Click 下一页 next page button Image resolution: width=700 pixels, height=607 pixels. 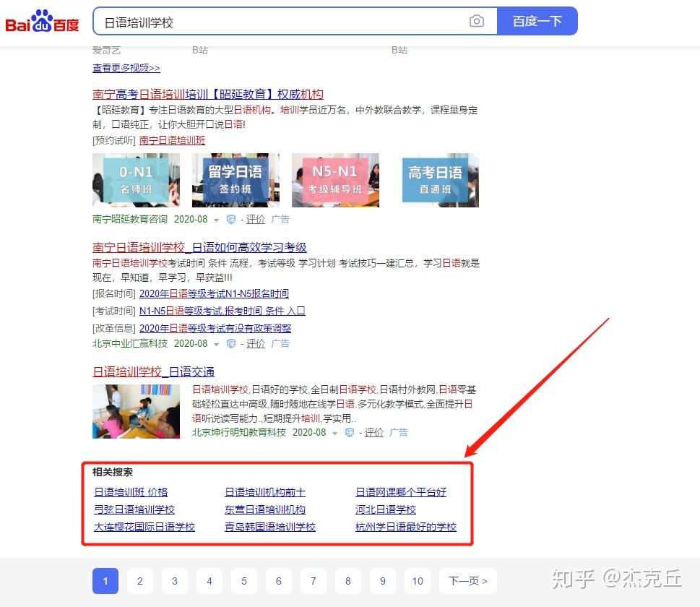click(x=468, y=581)
